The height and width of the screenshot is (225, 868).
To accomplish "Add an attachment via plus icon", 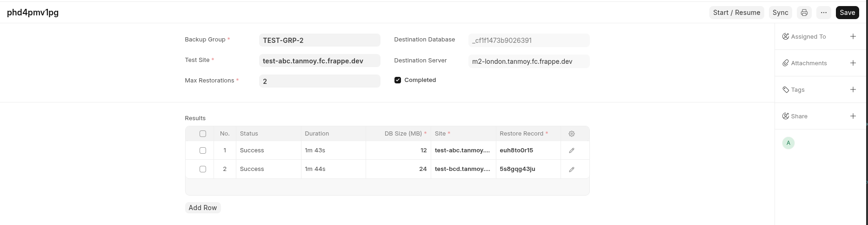I will point(853,63).
